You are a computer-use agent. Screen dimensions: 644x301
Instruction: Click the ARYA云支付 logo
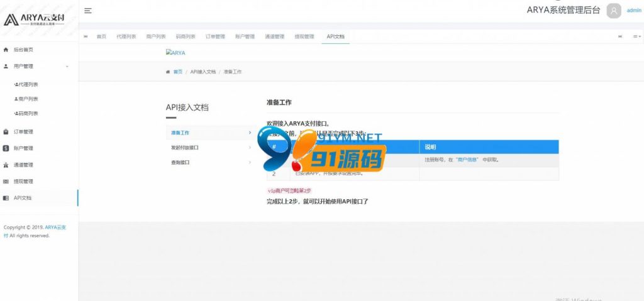click(35, 19)
